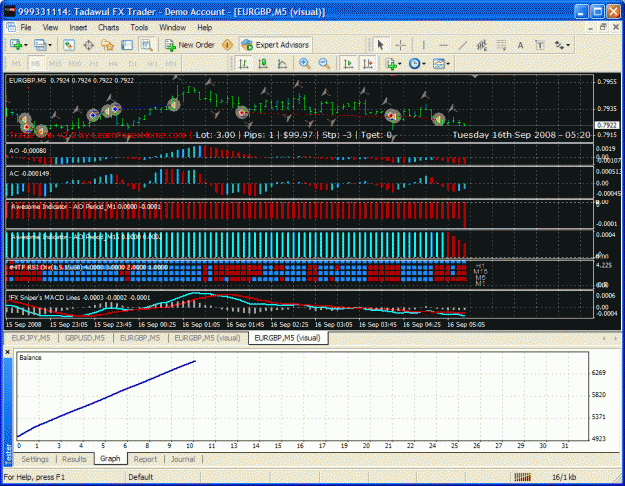Show the Market Watch window
Screen dimensions: 625x486
[x=69, y=45]
